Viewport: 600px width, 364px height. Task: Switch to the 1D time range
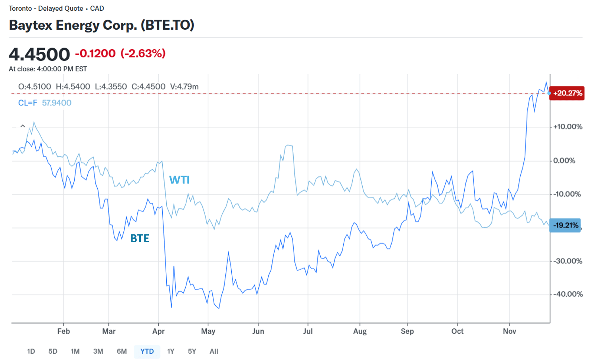tap(31, 351)
